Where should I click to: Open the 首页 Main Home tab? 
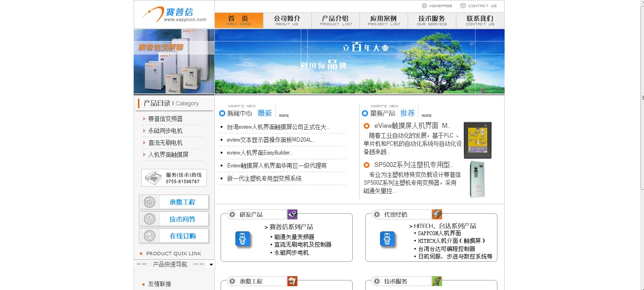pos(239,21)
